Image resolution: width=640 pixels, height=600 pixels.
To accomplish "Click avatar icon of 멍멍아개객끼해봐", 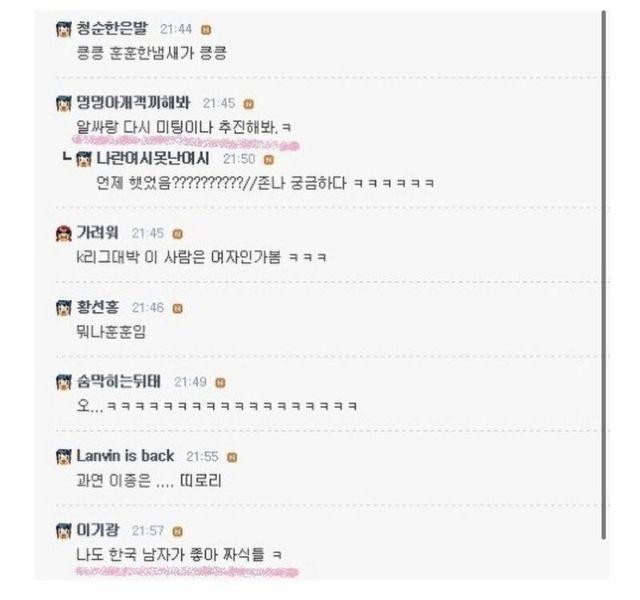I will [x=64, y=104].
